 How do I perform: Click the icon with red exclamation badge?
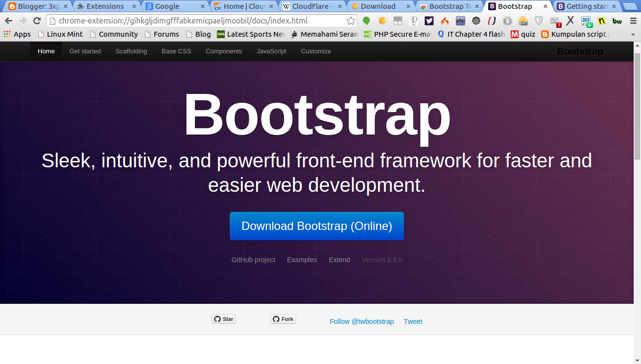tap(555, 22)
